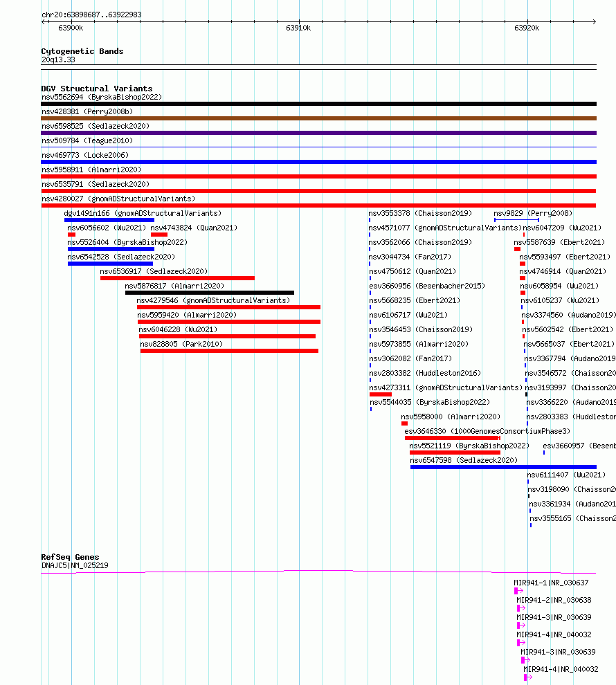The height and width of the screenshot is (685, 616).
Task: Open the nsv4746914 (Quan2021) label
Action: [563, 271]
